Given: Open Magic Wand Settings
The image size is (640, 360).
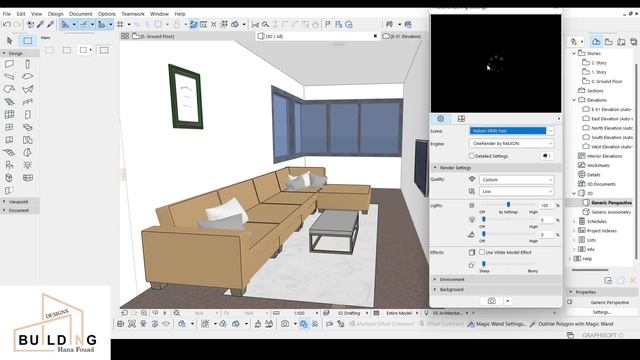Looking at the screenshot, I should pos(496,324).
